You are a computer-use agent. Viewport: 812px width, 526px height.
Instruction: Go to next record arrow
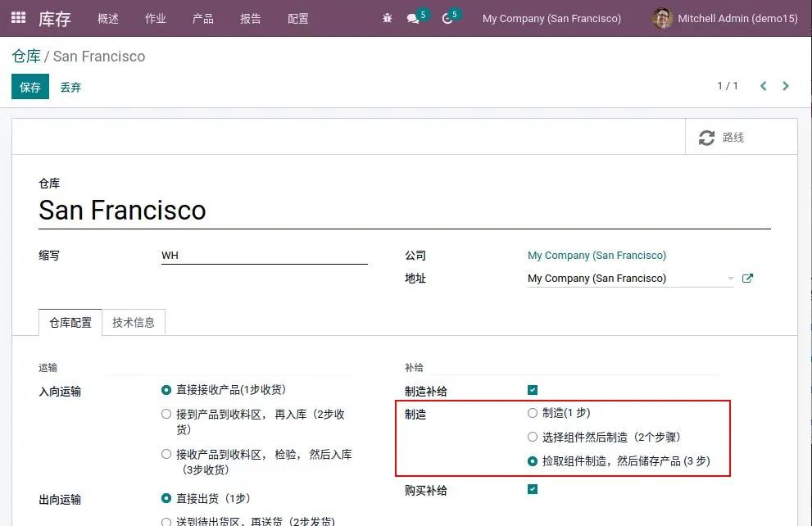pyautogui.click(x=786, y=86)
